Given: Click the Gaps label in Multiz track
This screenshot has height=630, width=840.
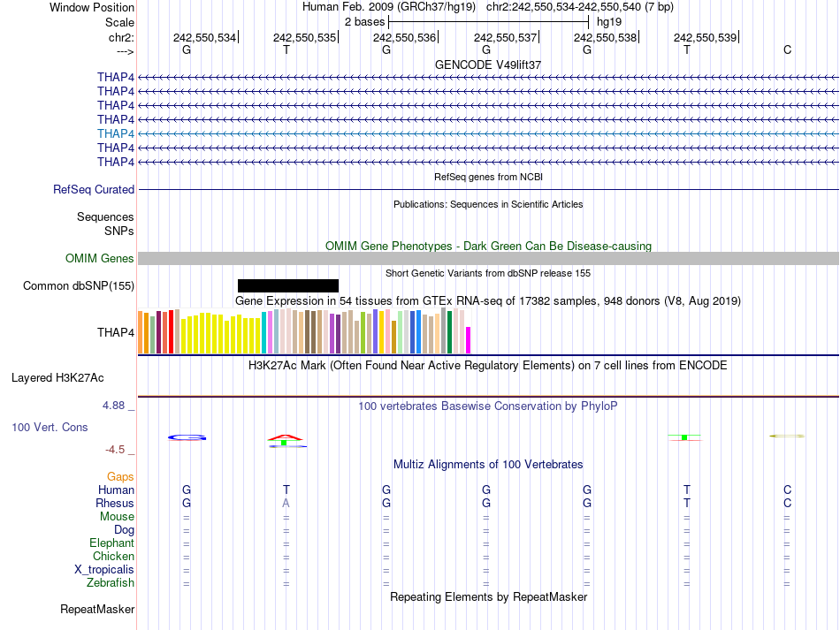Looking at the screenshot, I should [x=120, y=476].
